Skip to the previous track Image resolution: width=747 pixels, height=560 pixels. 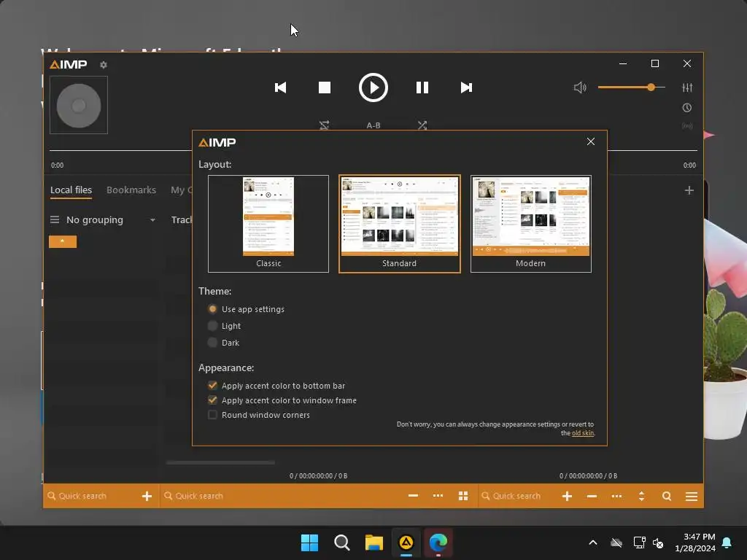[281, 87]
